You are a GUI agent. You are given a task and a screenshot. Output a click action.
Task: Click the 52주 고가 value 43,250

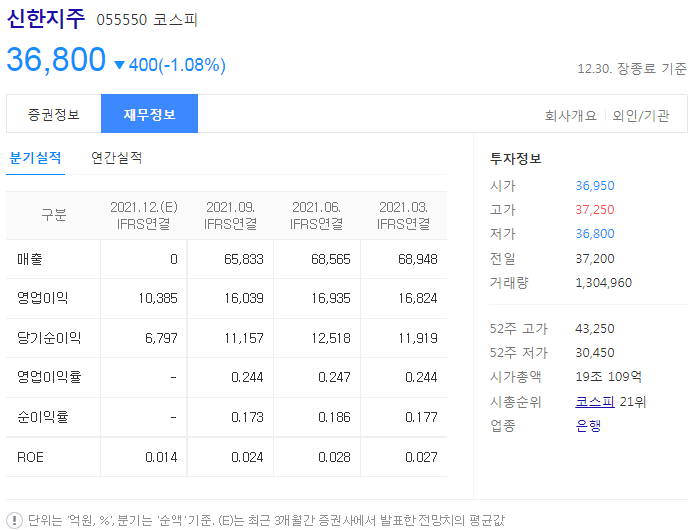point(595,329)
